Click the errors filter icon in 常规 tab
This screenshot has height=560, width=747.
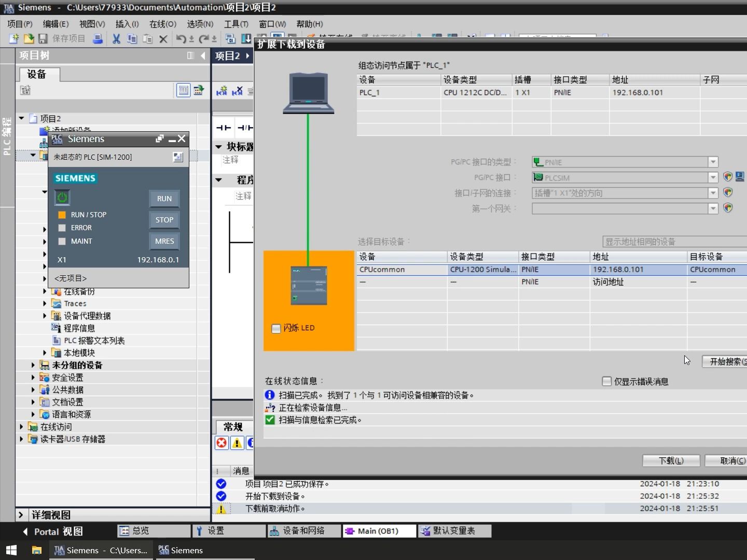click(222, 443)
